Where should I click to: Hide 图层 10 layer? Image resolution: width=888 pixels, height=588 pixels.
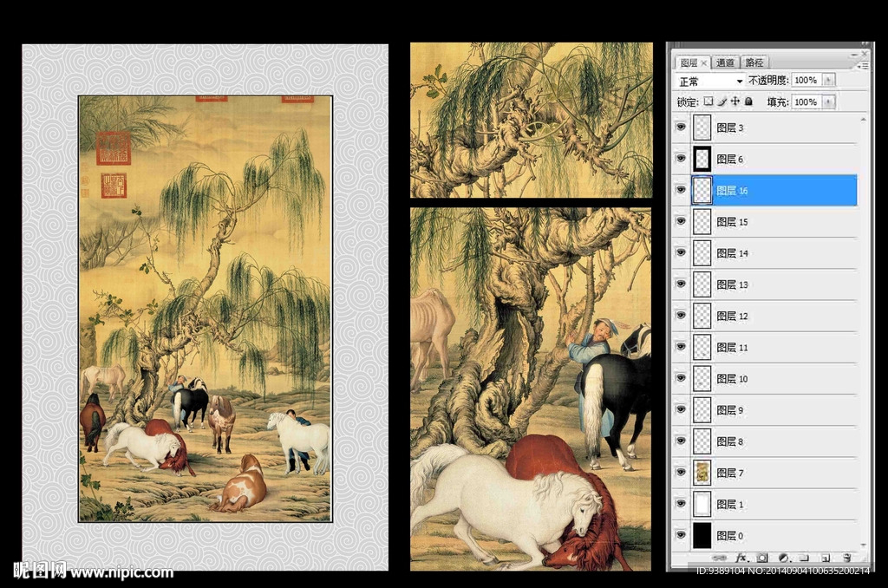[x=681, y=378]
